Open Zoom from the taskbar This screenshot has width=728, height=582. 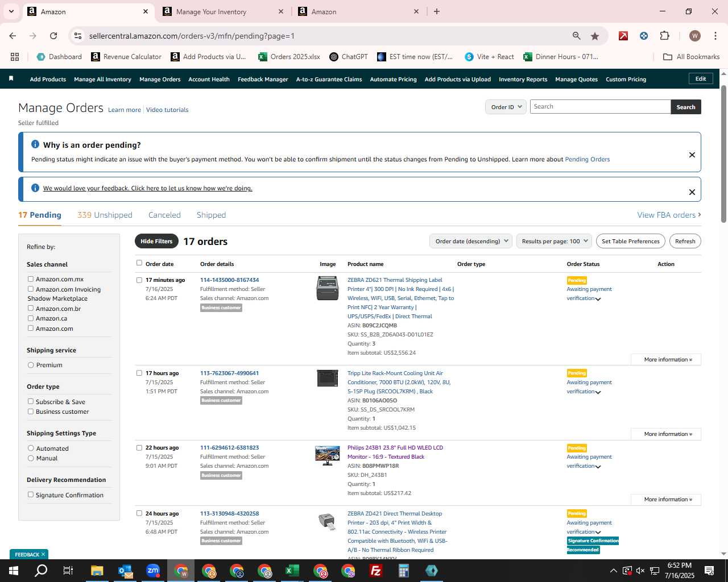pyautogui.click(x=153, y=571)
